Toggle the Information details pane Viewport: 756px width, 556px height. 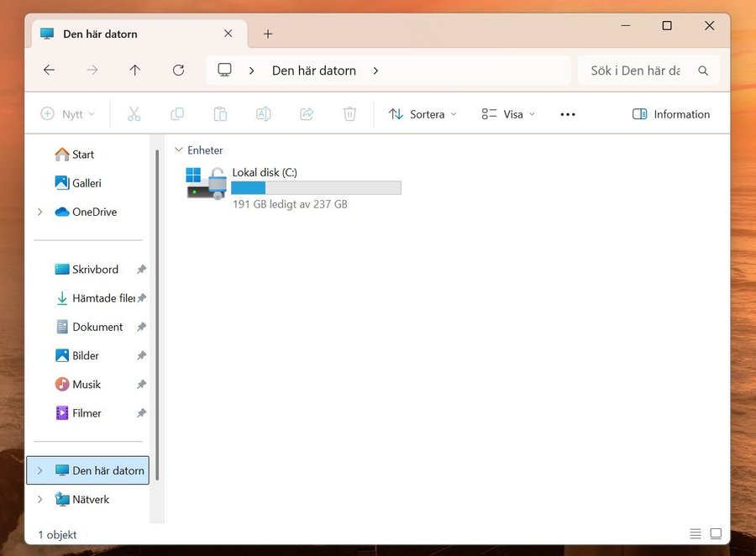[671, 114]
